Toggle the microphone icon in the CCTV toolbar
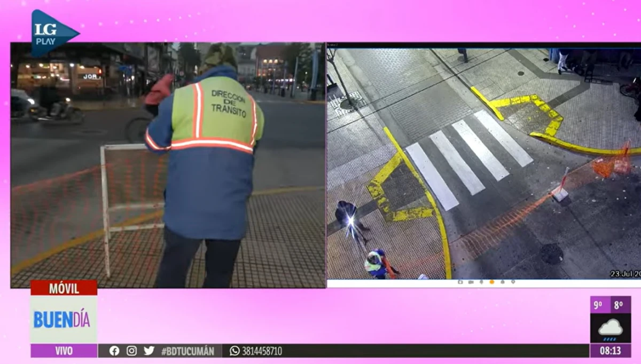 click(481, 282)
